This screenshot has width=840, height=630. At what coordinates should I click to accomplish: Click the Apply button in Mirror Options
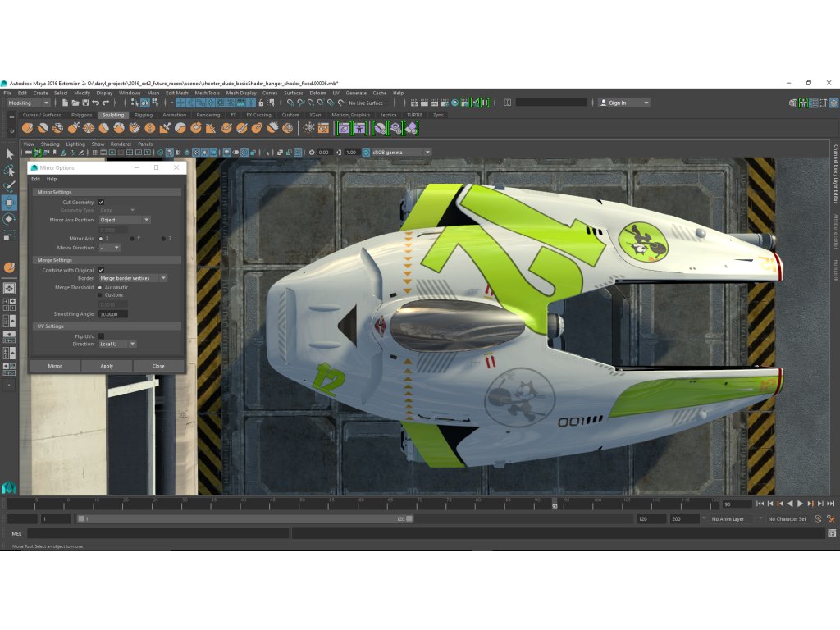click(x=107, y=366)
